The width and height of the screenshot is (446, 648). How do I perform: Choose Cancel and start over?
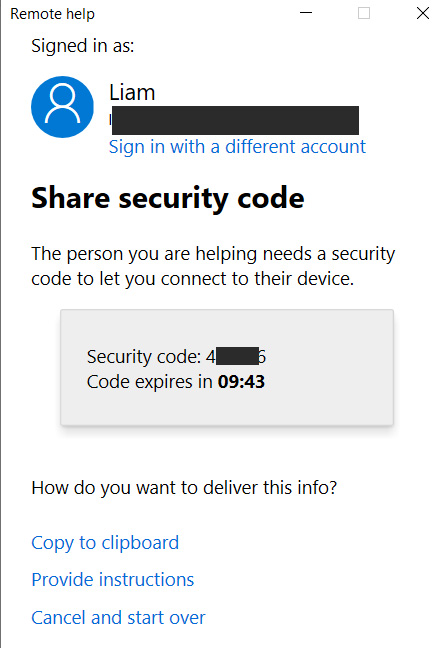click(x=118, y=617)
